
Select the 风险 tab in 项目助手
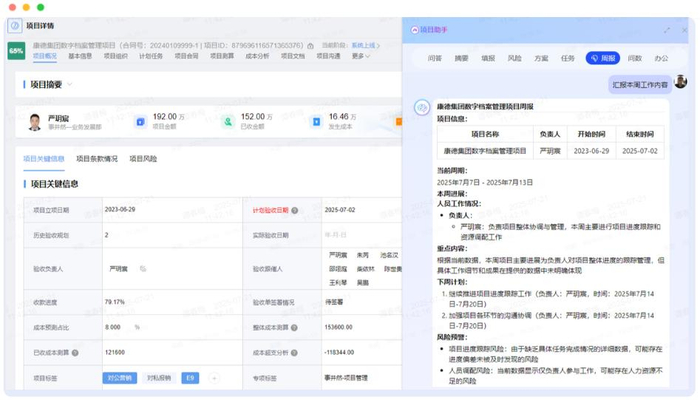[x=515, y=59]
